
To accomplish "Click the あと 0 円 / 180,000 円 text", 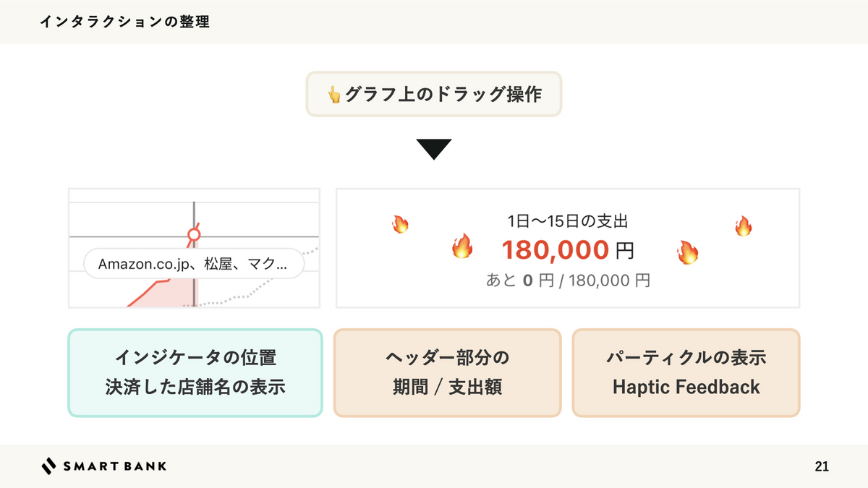I will coord(568,281).
